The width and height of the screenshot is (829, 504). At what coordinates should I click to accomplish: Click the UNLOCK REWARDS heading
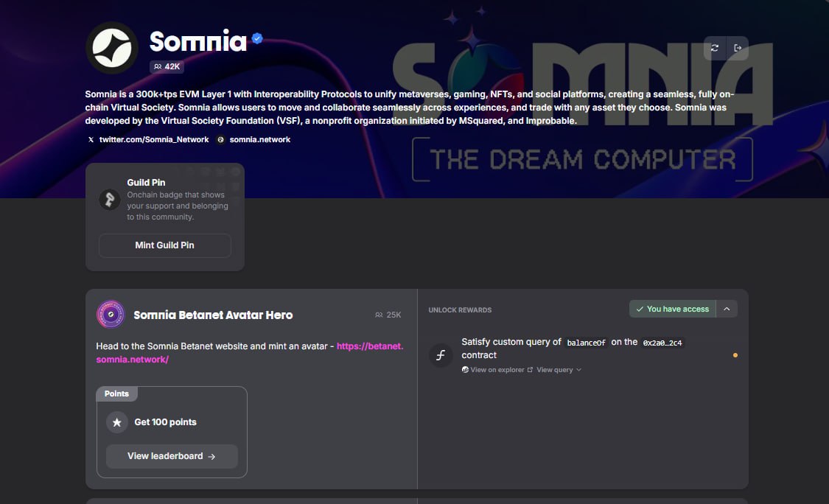coord(460,310)
